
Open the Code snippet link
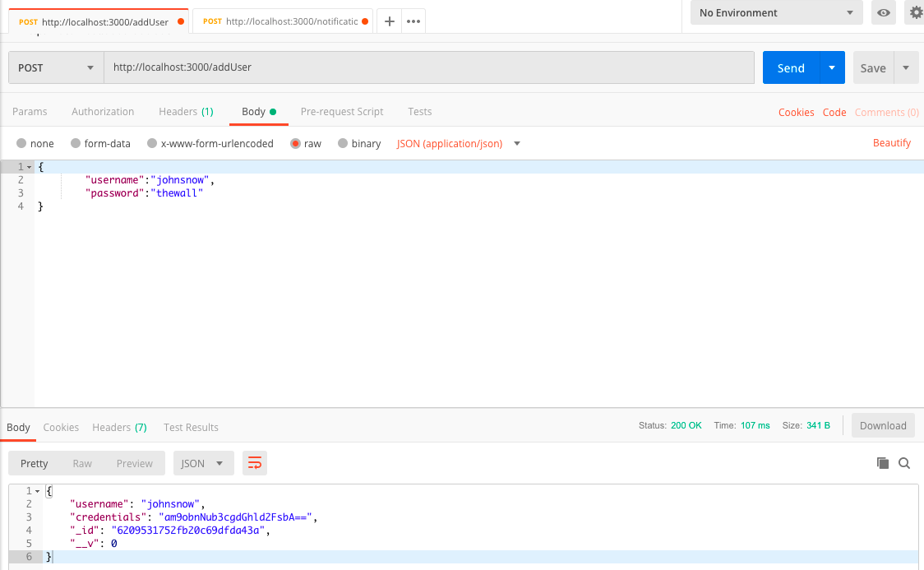834,112
